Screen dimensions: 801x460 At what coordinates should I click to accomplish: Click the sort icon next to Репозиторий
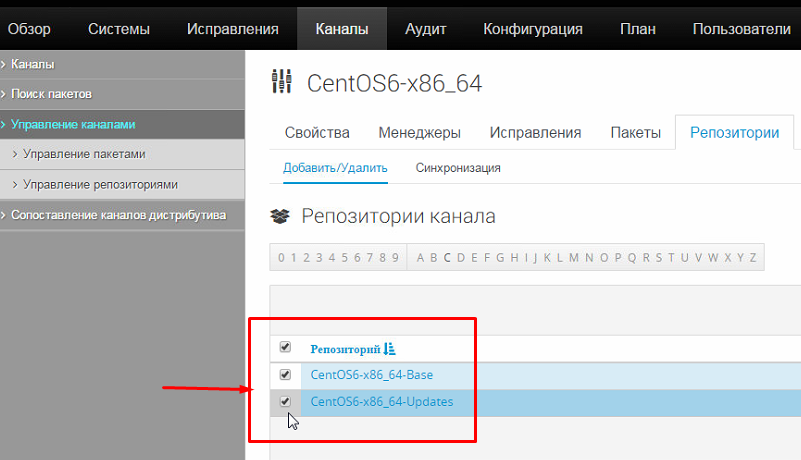(x=390, y=348)
